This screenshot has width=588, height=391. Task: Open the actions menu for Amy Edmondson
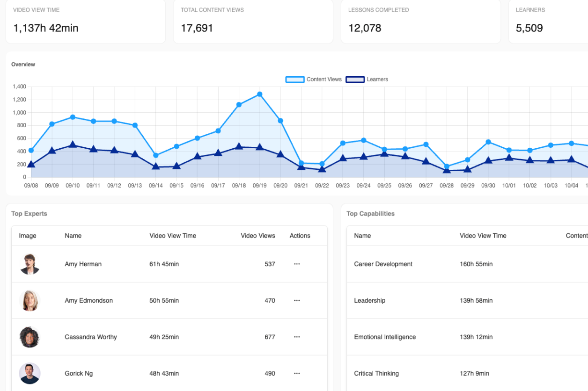(297, 300)
